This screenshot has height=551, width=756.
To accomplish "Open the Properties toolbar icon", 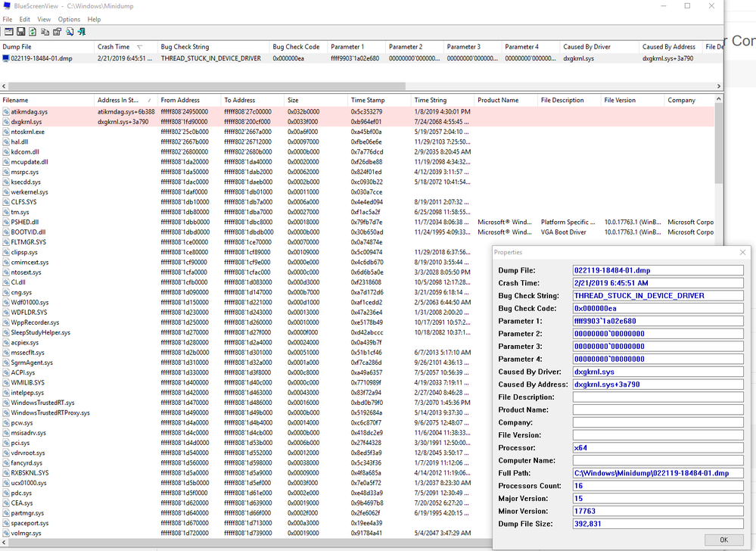I will (x=57, y=32).
